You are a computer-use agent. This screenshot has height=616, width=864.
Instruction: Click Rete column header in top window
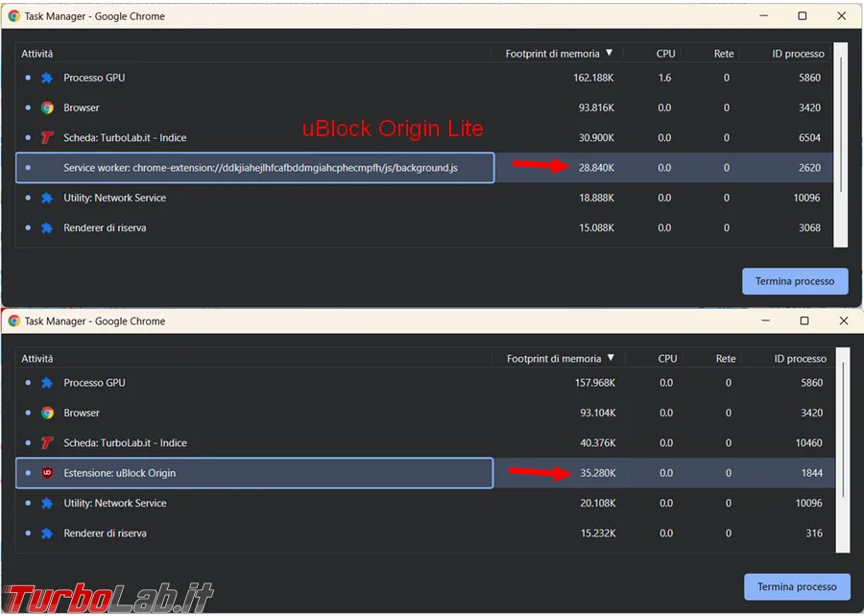(x=724, y=54)
